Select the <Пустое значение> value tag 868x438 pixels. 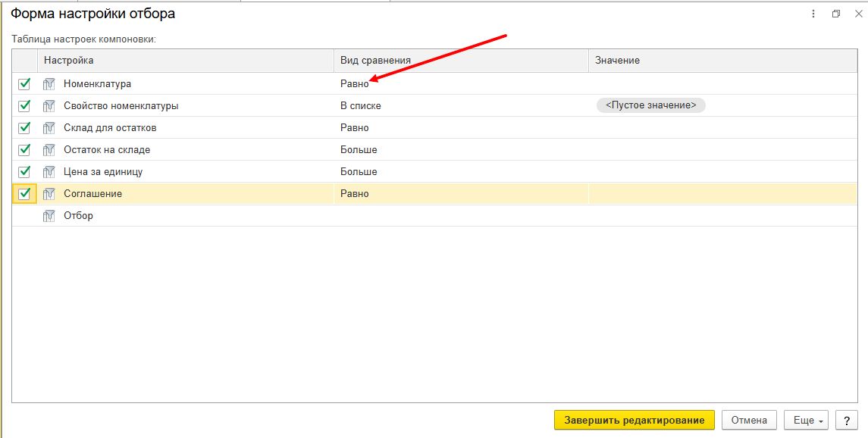click(650, 106)
